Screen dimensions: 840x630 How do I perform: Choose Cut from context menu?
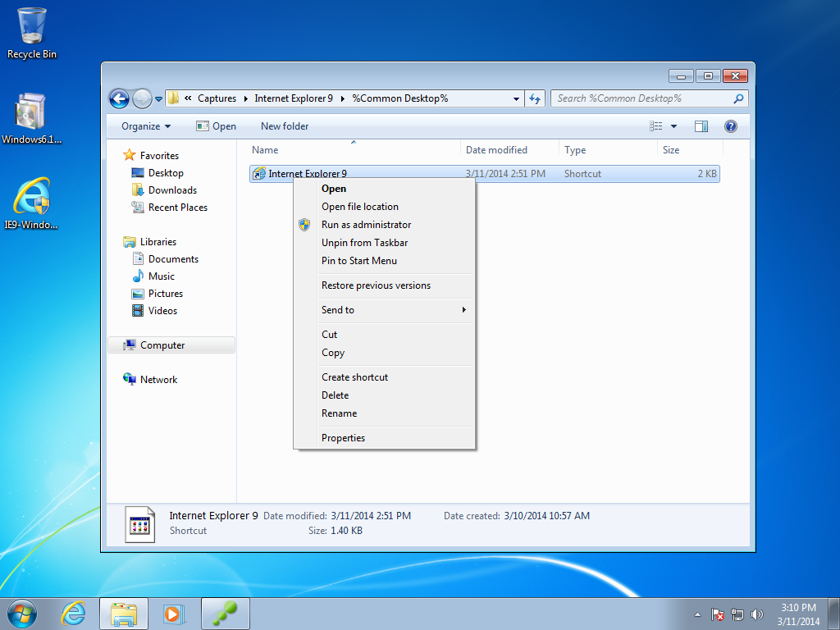click(384, 335)
